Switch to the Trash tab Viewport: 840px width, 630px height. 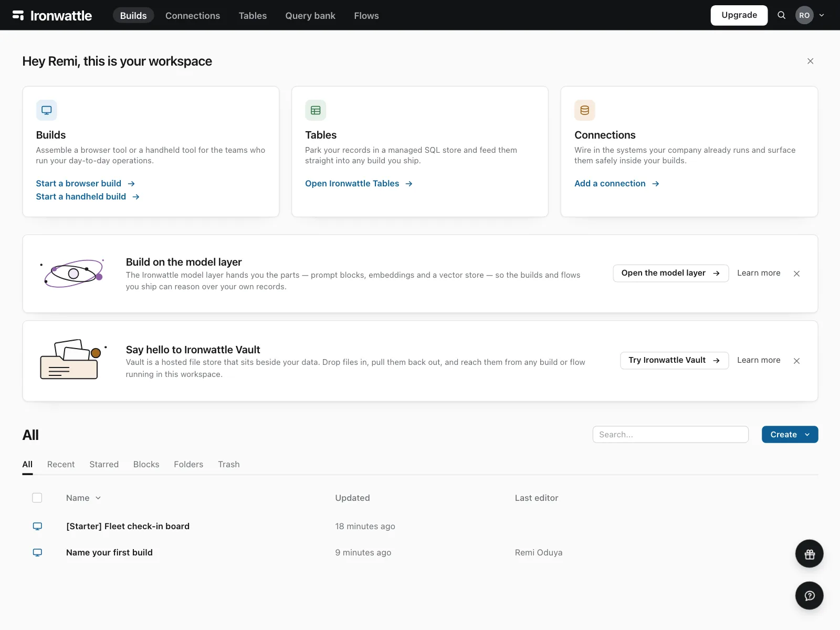pos(229,465)
